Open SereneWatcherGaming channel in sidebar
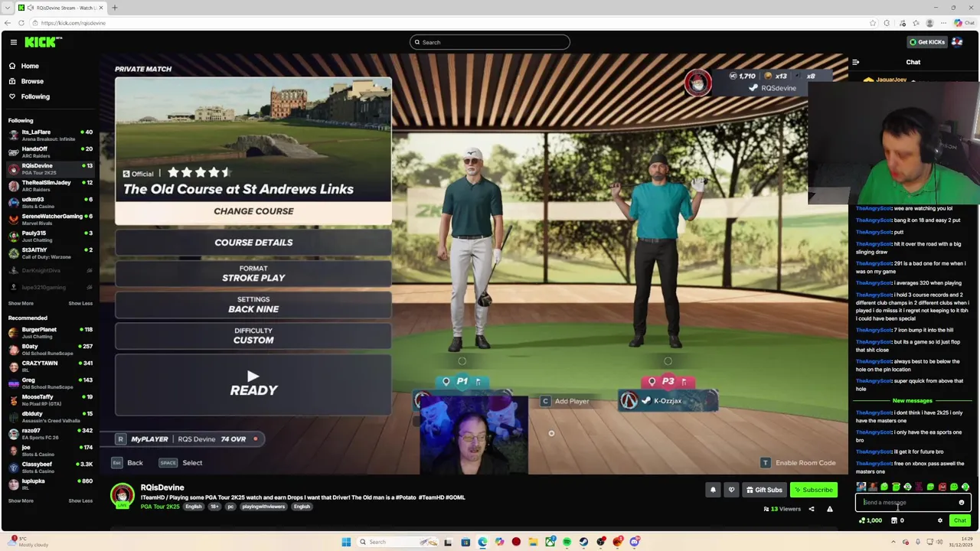 point(50,219)
